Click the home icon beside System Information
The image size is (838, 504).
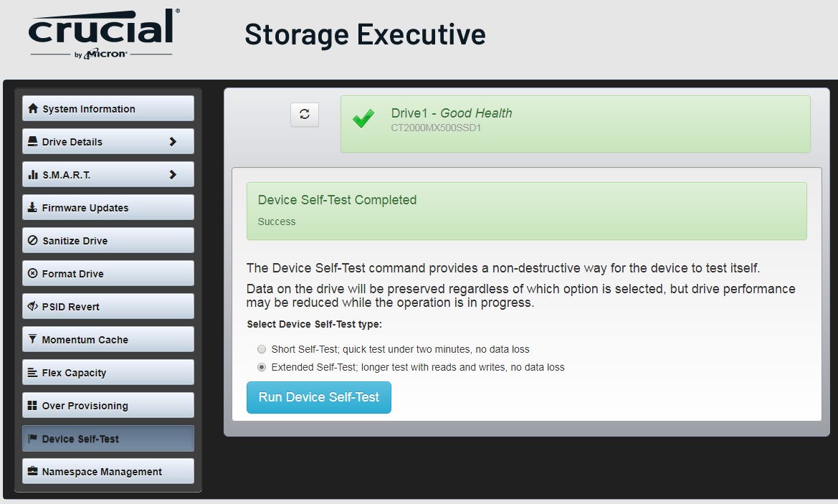pyautogui.click(x=32, y=108)
